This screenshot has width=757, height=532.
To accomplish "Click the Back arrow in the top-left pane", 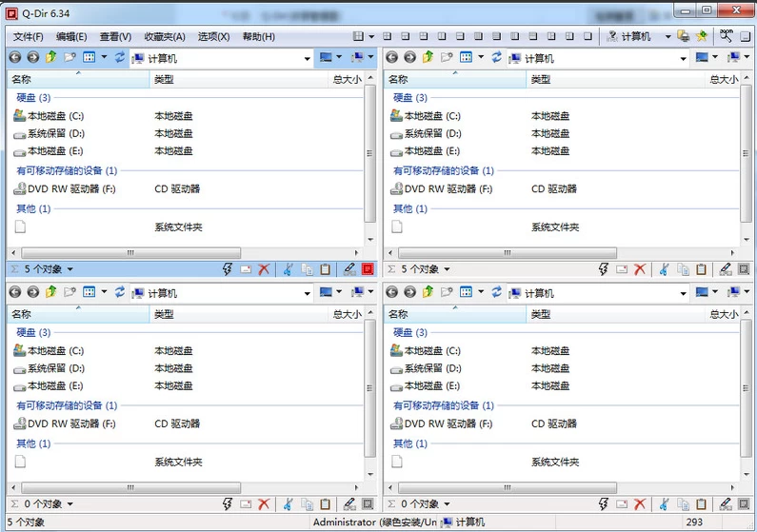I will pyautogui.click(x=15, y=58).
